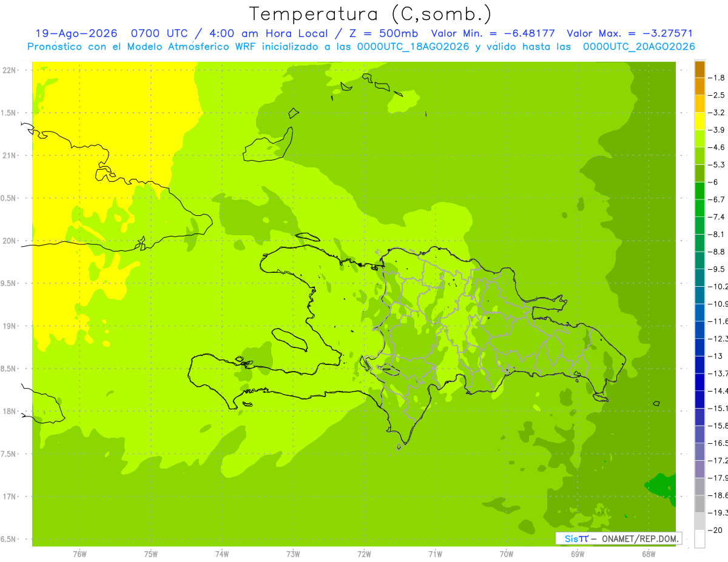728x562 pixels.
Task: Click the "-3.9" colorbar value label
Action: 718,130
